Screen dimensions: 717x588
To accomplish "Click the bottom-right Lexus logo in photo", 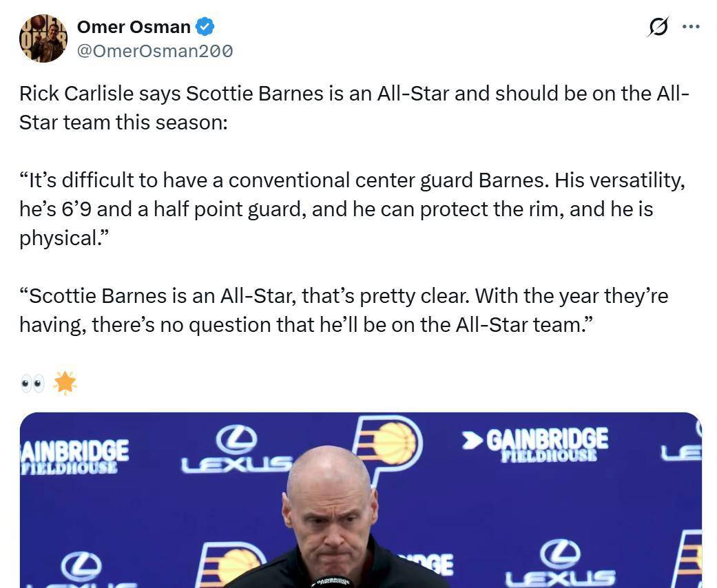I will point(560,563).
